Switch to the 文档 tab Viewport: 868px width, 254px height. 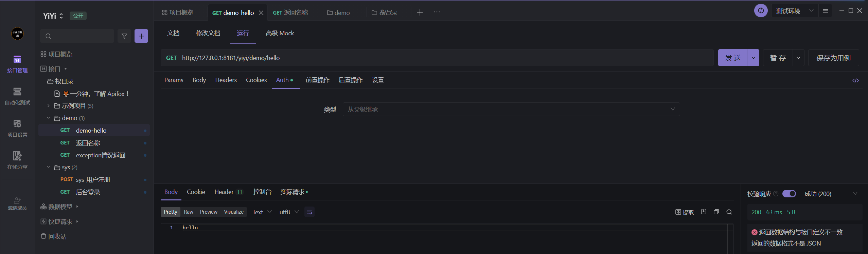[x=173, y=33]
